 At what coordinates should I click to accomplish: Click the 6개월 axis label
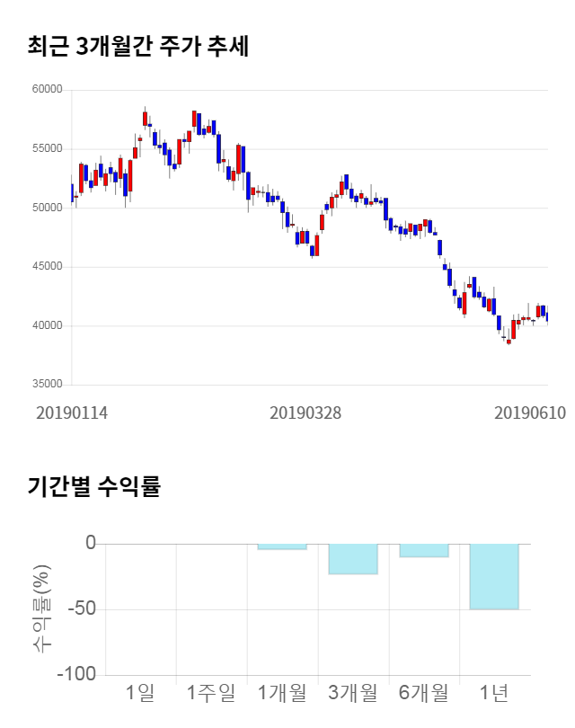tap(423, 693)
